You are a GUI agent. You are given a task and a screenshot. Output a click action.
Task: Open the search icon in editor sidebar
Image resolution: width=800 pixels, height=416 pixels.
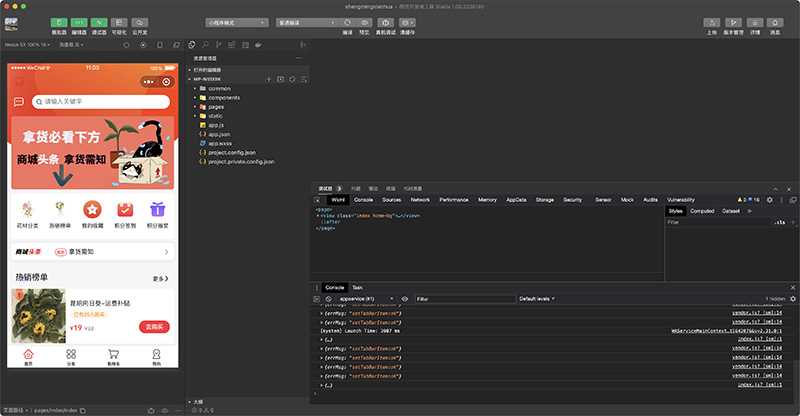(205, 45)
